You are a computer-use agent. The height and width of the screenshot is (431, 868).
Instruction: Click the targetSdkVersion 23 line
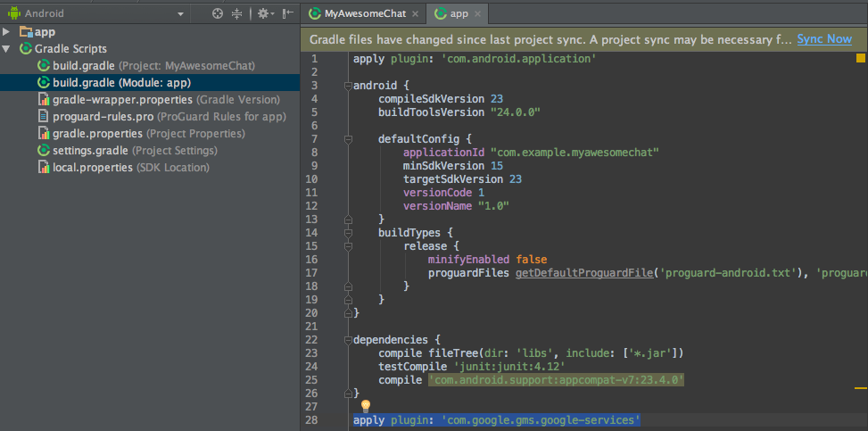coord(462,179)
